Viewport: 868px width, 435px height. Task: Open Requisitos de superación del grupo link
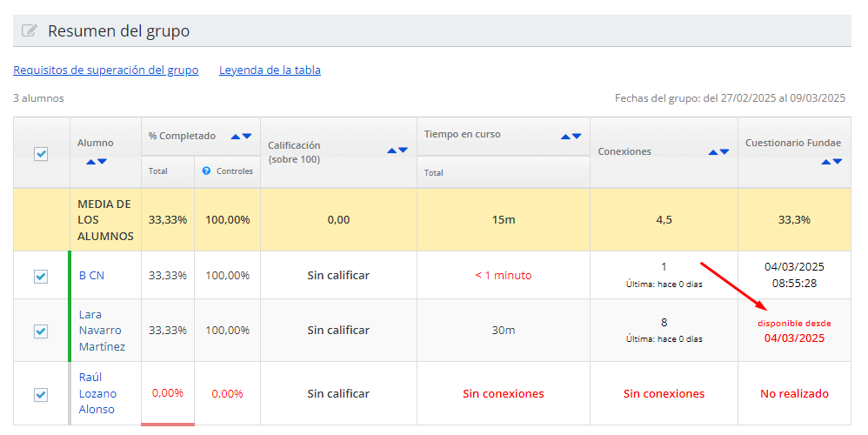(105, 70)
